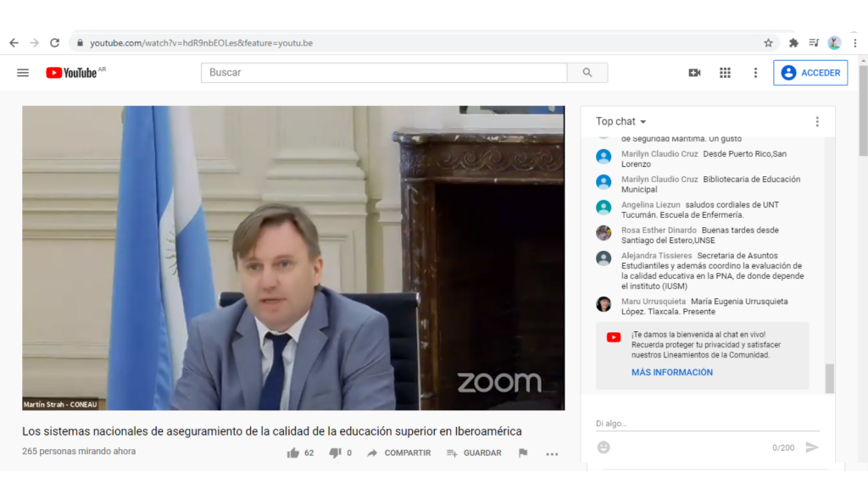Open YouTube hamburger guide menu

pos(23,73)
